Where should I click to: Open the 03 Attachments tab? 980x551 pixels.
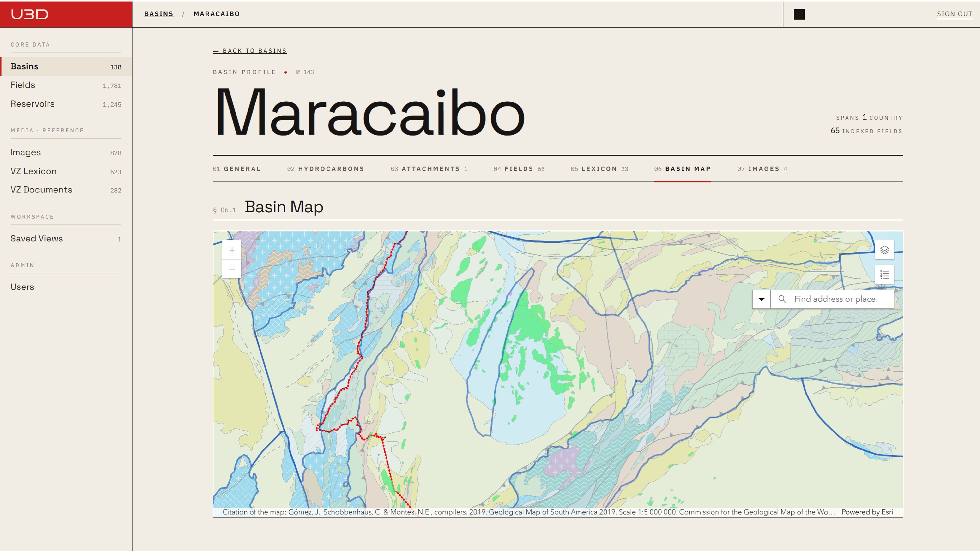429,169
